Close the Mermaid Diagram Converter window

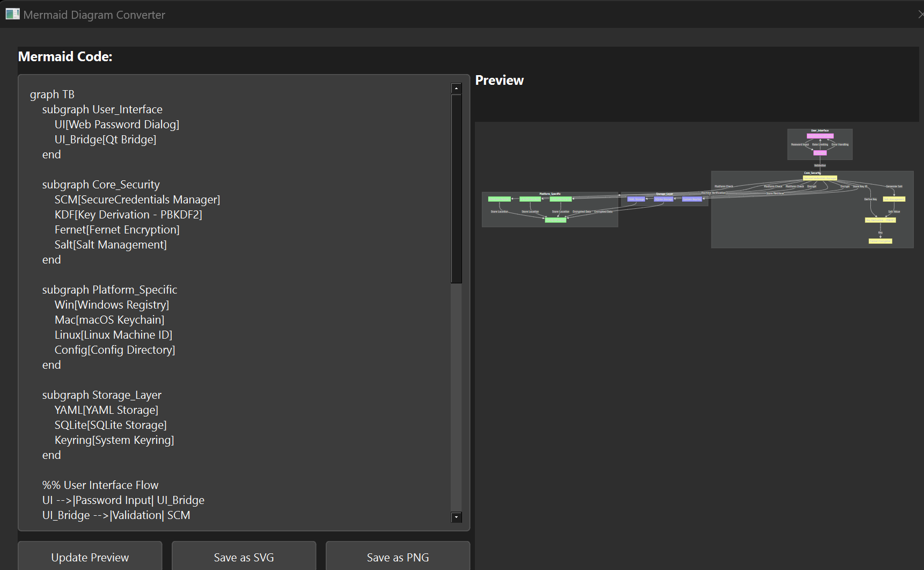click(x=920, y=14)
